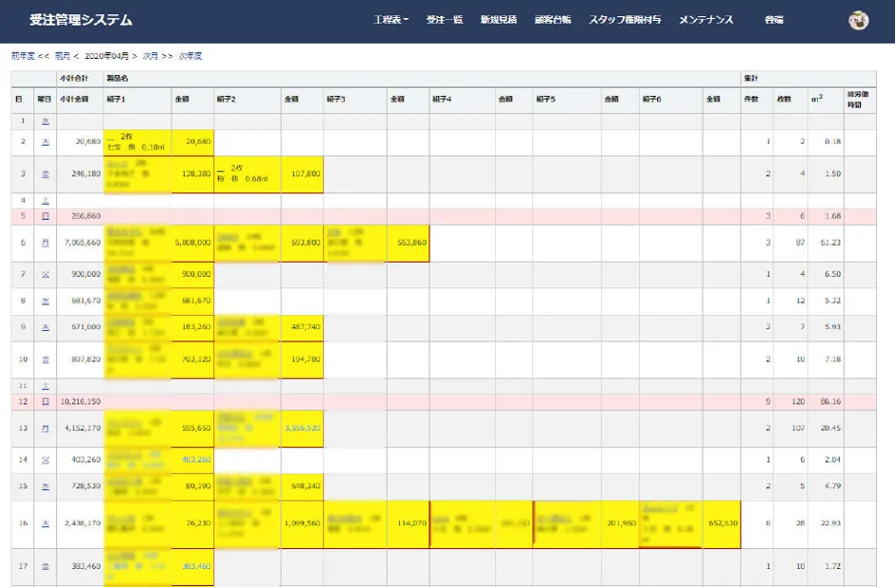896x588 pixels.
Task: Open the 日 weekday link on row 5
Action: (47, 218)
